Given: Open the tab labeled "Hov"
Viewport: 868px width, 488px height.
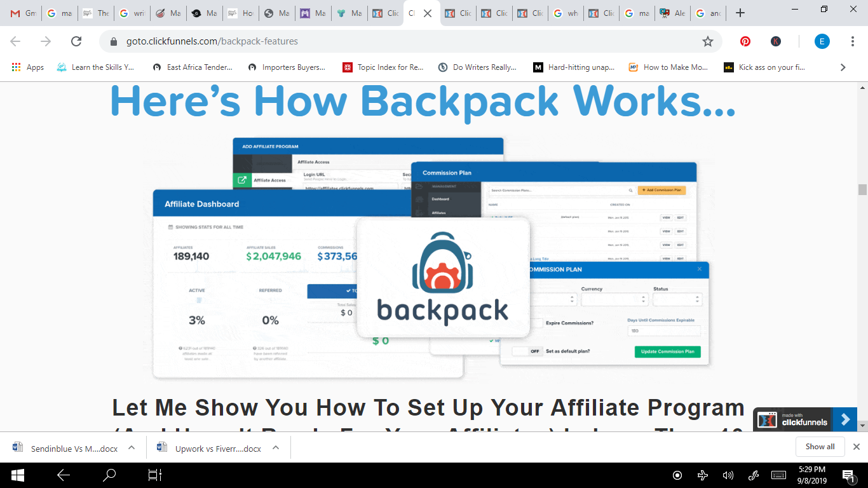Looking at the screenshot, I should (241, 13).
